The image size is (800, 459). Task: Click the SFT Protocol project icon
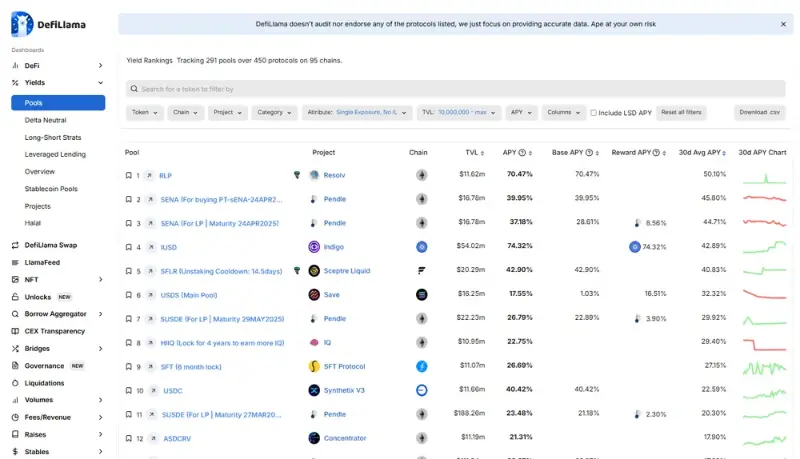click(x=314, y=366)
